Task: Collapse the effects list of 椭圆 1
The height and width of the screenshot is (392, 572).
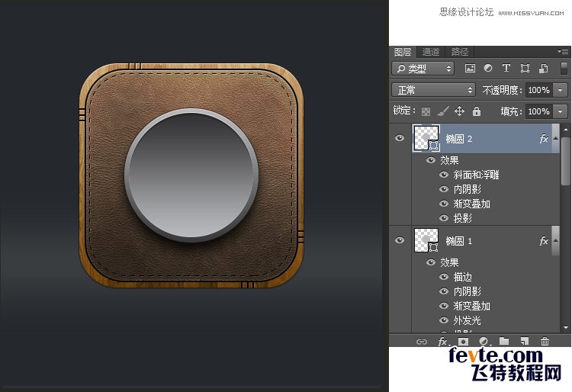Action: pos(555,241)
